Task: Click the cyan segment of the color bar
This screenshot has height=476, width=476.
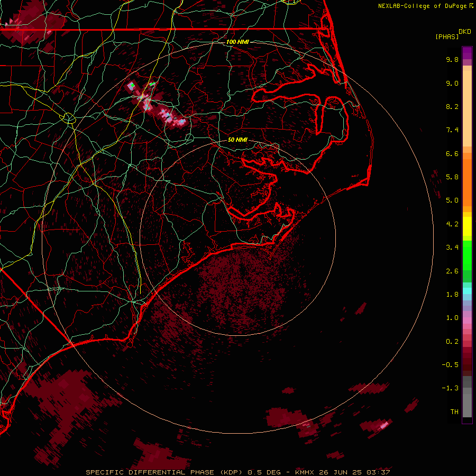Action: point(467,291)
